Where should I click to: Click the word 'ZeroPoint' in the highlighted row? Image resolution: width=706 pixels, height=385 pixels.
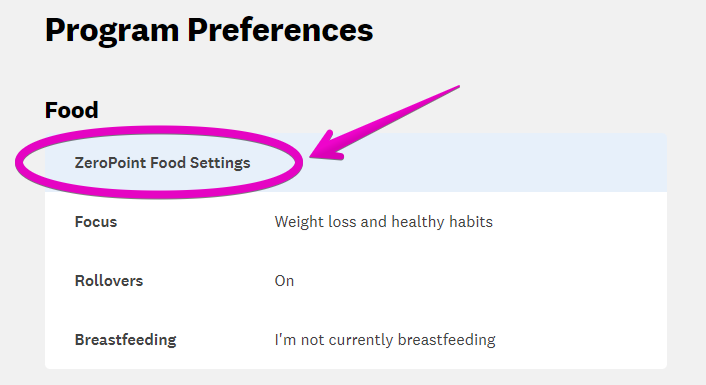(110, 163)
